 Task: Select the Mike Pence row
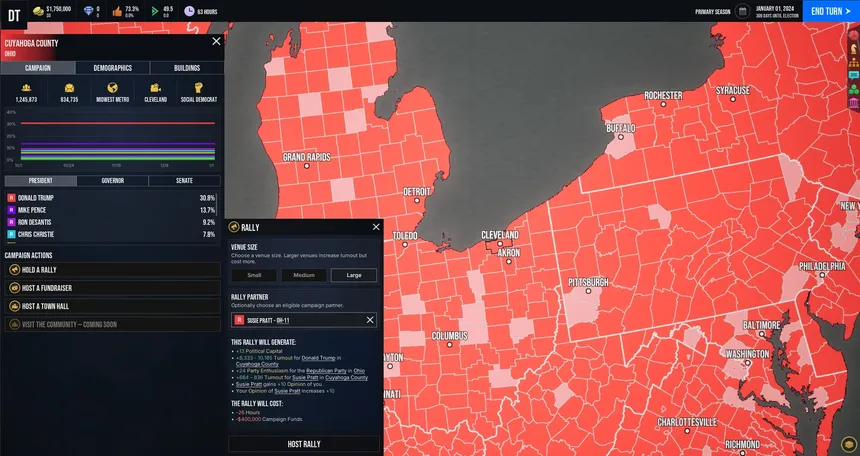coord(111,210)
